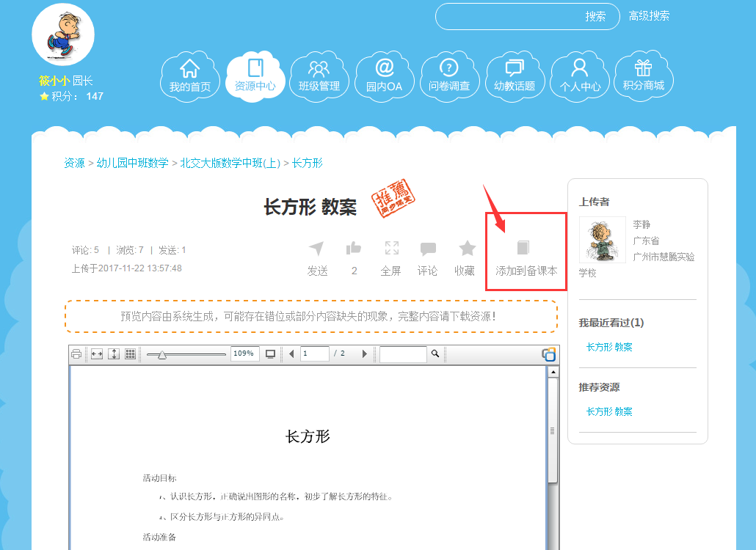This screenshot has height=550, width=756.
Task: Click thumbnail grid view icon
Action: click(130, 354)
